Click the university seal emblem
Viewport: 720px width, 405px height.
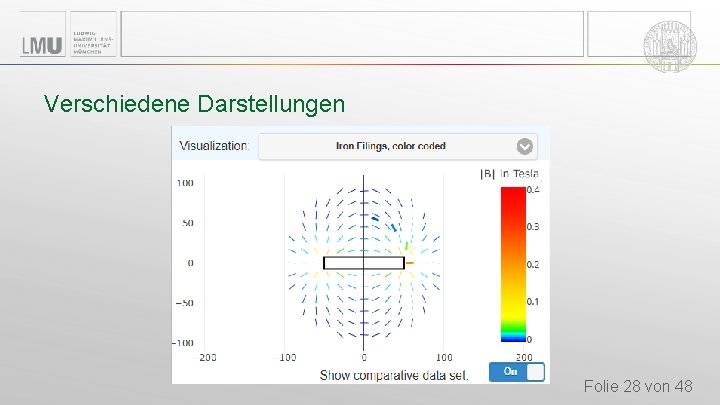click(670, 46)
